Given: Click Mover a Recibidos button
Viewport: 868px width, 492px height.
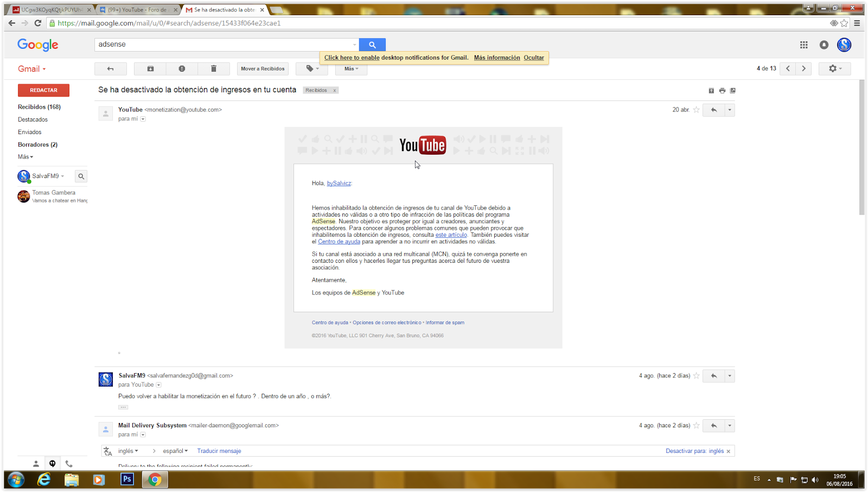Looking at the screenshot, I should (x=263, y=68).
